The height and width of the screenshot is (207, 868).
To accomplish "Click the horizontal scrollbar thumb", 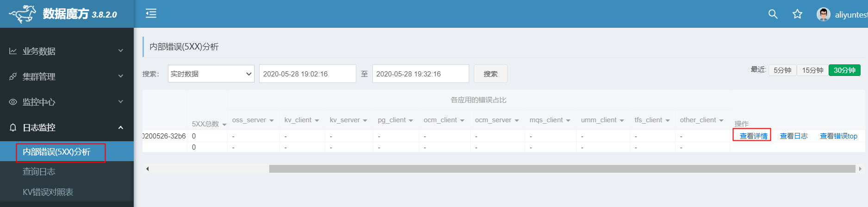I will [x=562, y=169].
